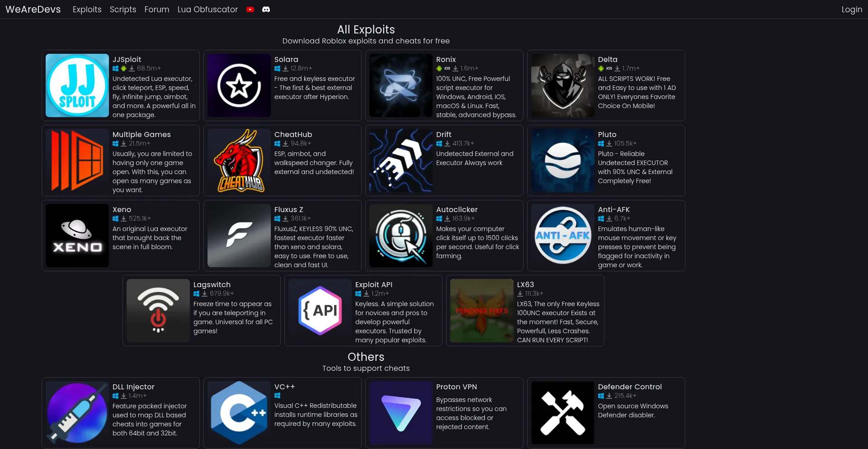
Task: Click the Pluto exploit title
Action: pos(607,134)
